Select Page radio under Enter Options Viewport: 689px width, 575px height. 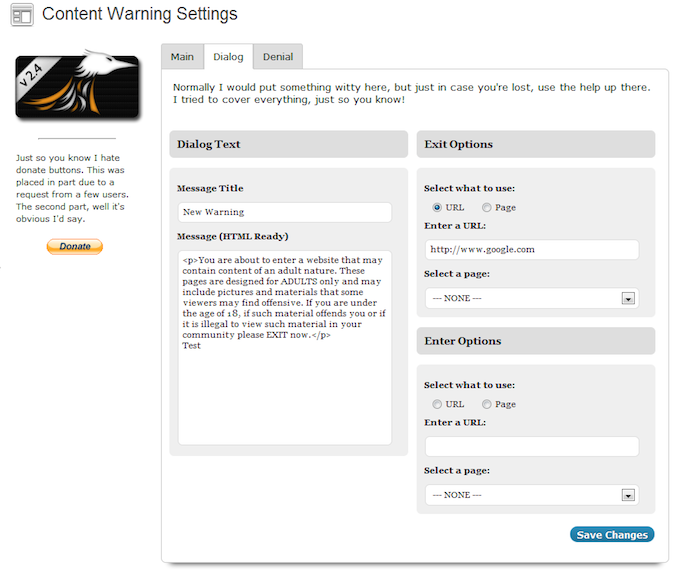click(x=487, y=404)
